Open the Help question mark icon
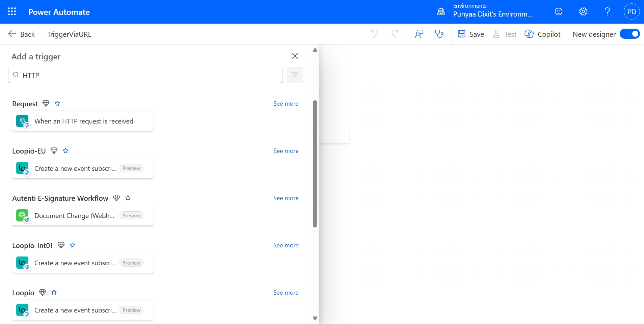 point(607,12)
